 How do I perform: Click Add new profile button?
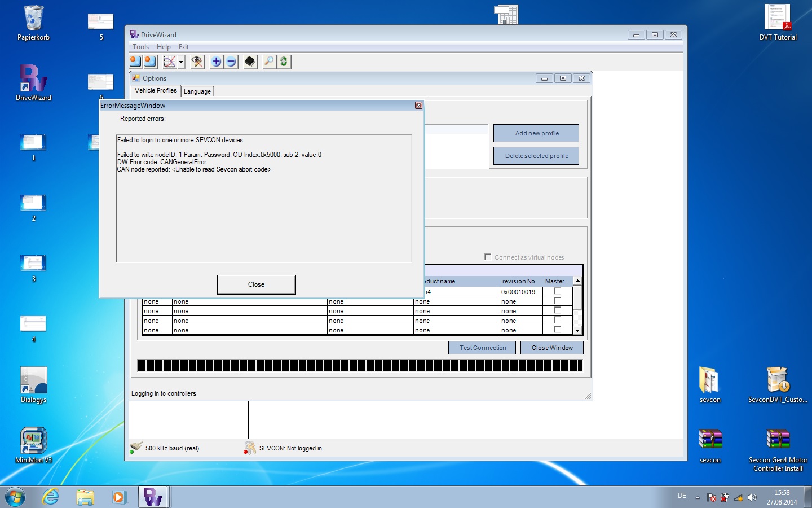point(536,133)
